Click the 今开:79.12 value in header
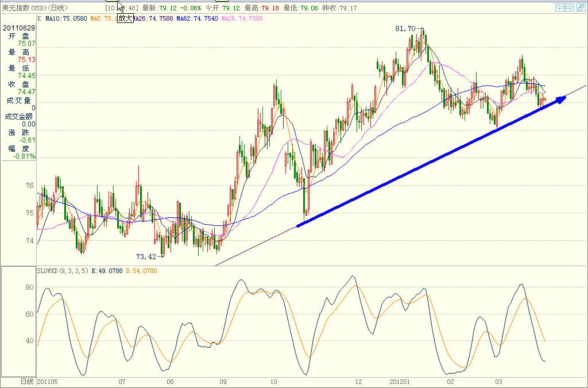The width and height of the screenshot is (588, 388). 222,8
